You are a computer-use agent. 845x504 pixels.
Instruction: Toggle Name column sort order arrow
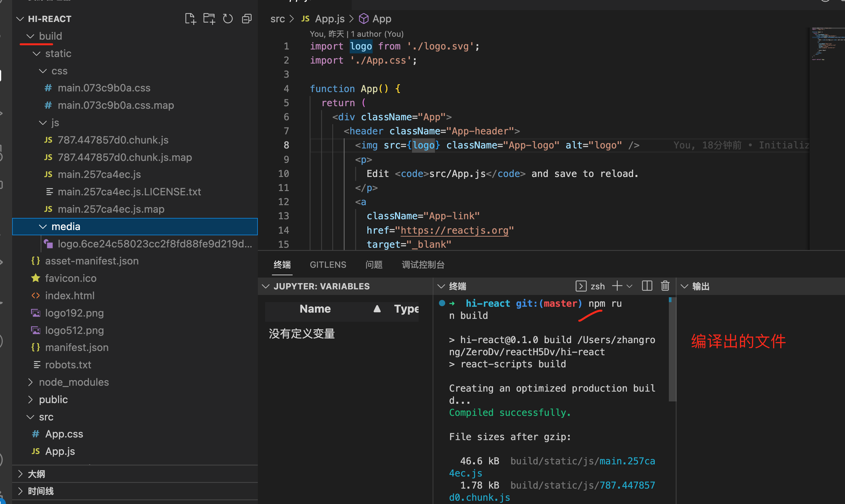click(x=377, y=309)
